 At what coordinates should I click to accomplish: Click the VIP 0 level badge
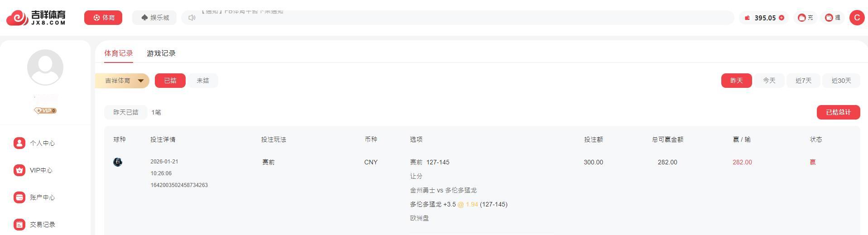45,110
